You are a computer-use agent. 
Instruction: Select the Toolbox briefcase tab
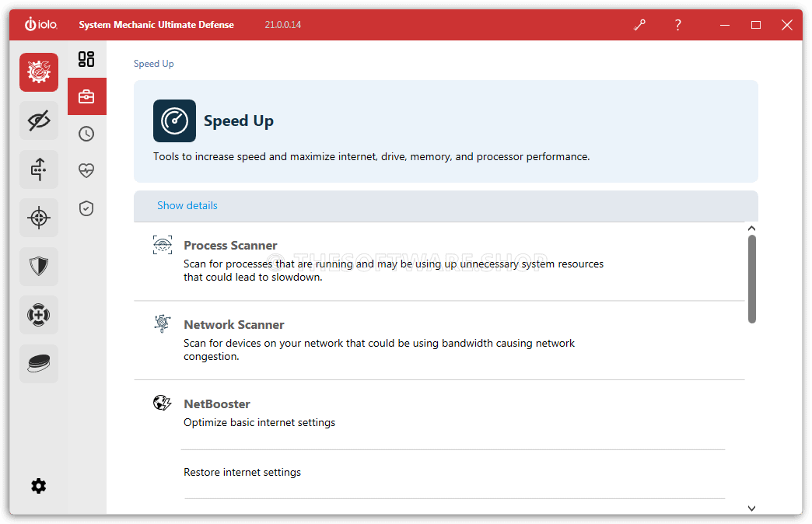point(86,96)
